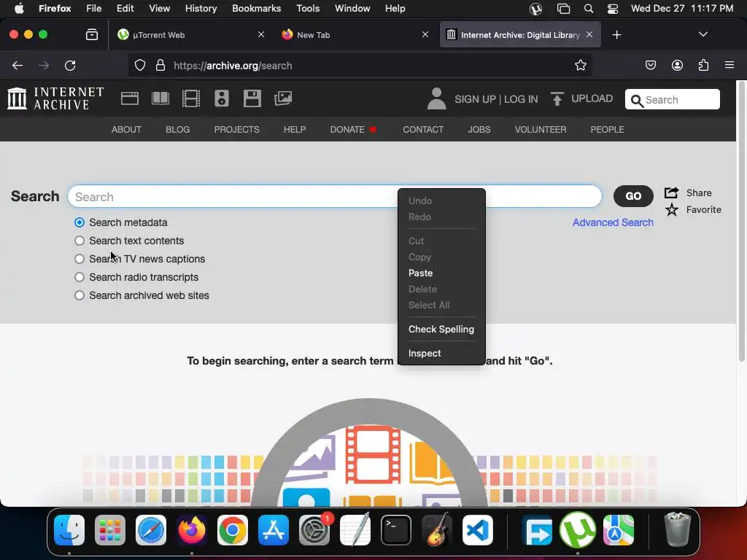Open the Pocket save icon
This screenshot has height=560, width=747.
[650, 65]
